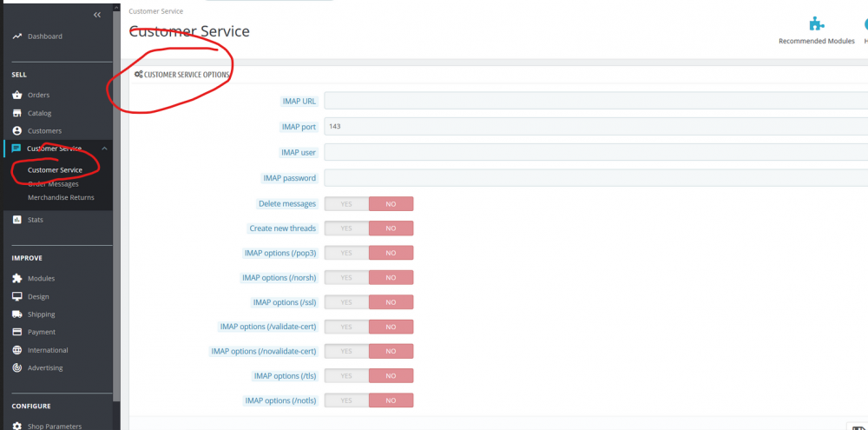Enable IMAP options (/norsh) YES
This screenshot has height=430, width=868.
tap(346, 277)
